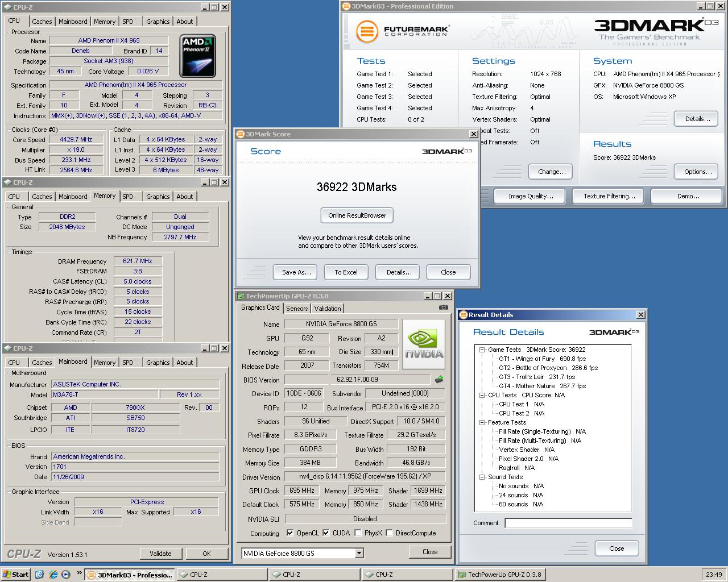The height and width of the screenshot is (582, 728).
Task: Select GT2 - Battle of Proxycon result row
Action: click(x=548, y=368)
